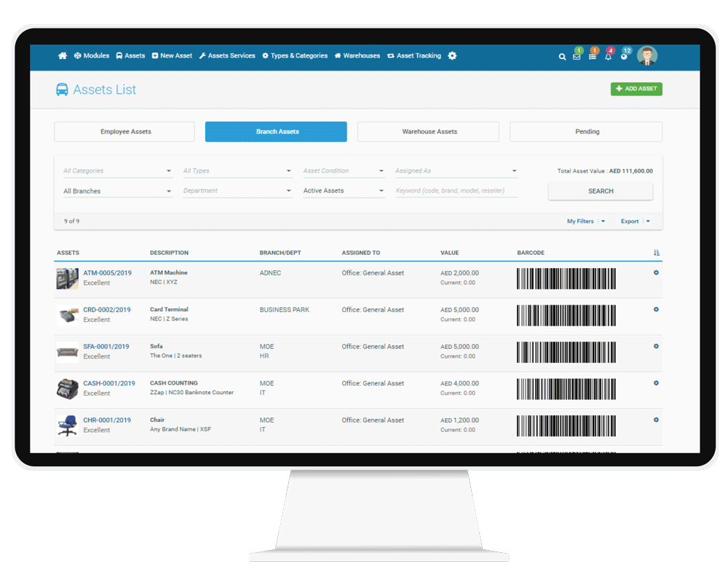Viewport: 728px width, 577px height.
Task: Open the Export dropdown arrow
Action: (648, 221)
